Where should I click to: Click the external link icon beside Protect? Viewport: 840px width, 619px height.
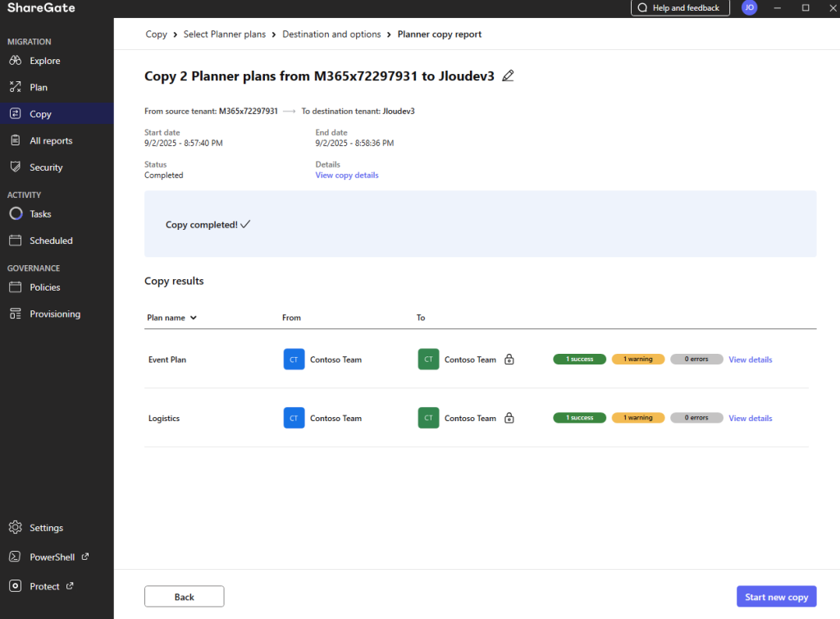70,586
